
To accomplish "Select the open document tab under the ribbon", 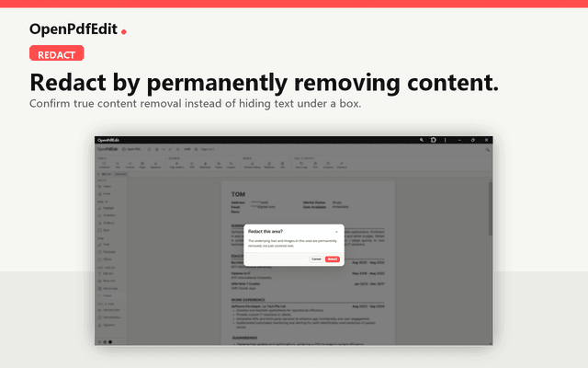I will tap(105, 174).
